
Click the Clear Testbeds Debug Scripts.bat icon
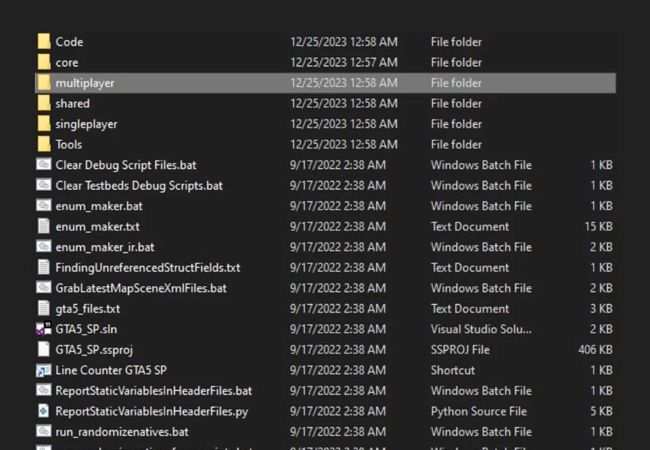click(44, 185)
